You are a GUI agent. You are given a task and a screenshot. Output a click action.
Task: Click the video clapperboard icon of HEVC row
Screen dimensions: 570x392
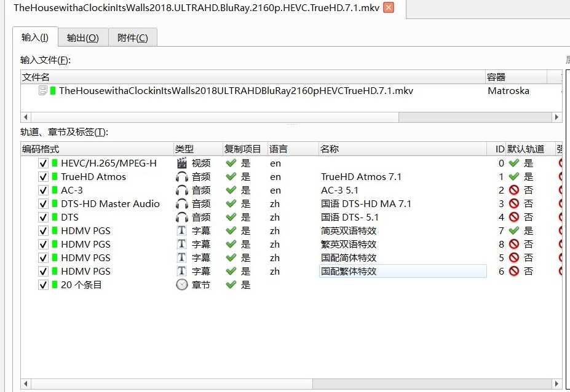pos(182,163)
